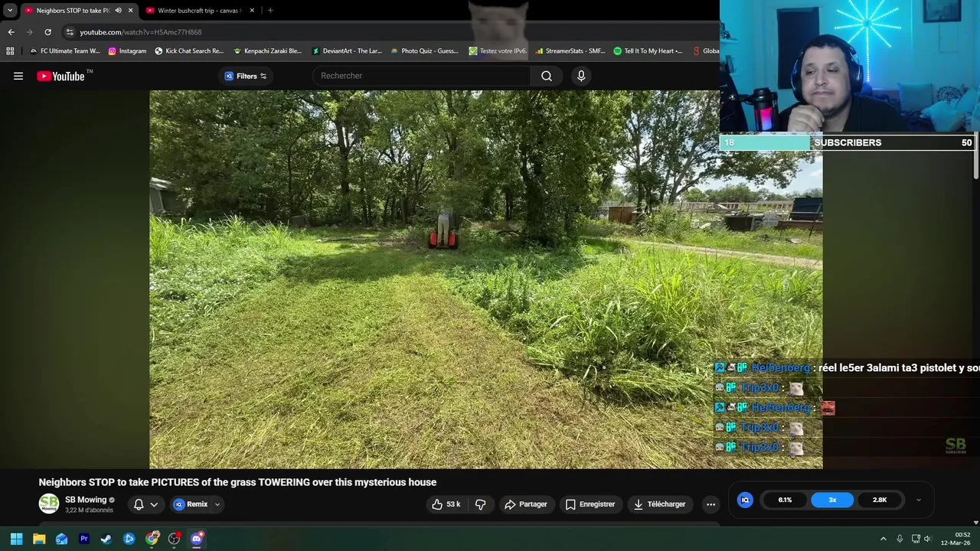Open Testez votre IPv6 bookmark
This screenshot has height=551, width=980.
(498, 51)
